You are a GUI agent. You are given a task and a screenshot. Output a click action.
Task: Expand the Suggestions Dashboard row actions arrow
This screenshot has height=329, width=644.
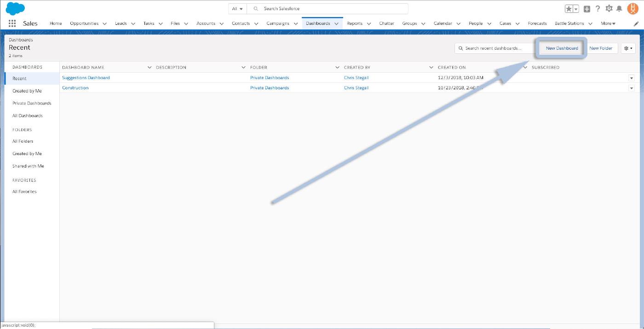coord(632,78)
